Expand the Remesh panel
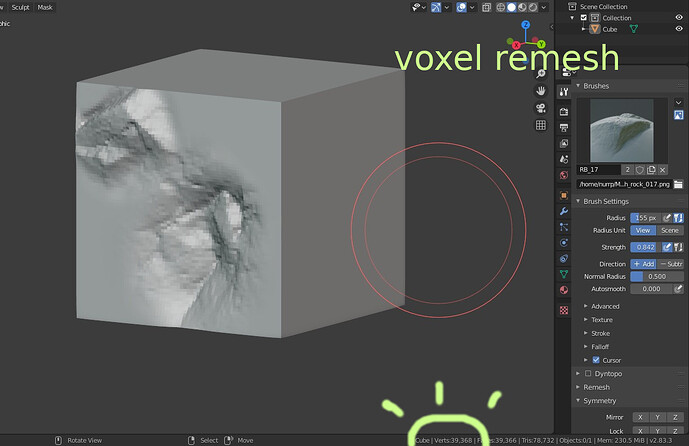Image resolution: width=689 pixels, height=446 pixels. (x=578, y=387)
